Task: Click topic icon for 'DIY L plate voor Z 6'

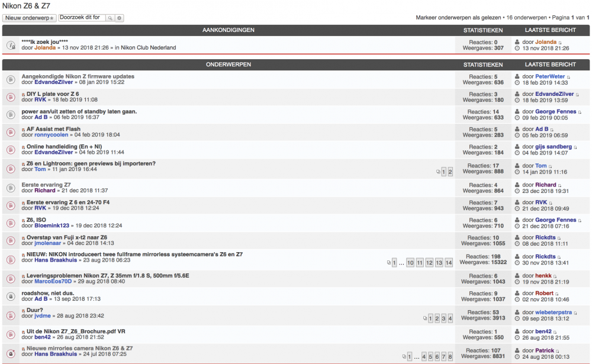Action: click(11, 97)
